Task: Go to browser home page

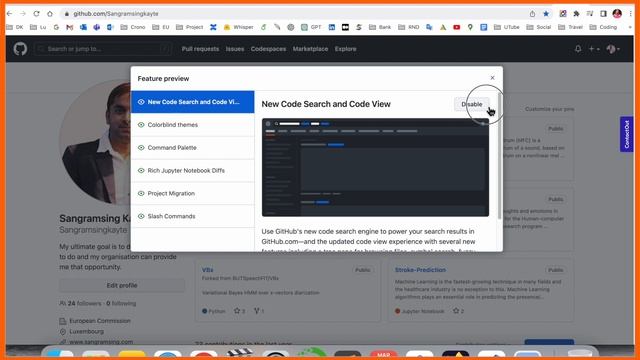Action: point(50,13)
